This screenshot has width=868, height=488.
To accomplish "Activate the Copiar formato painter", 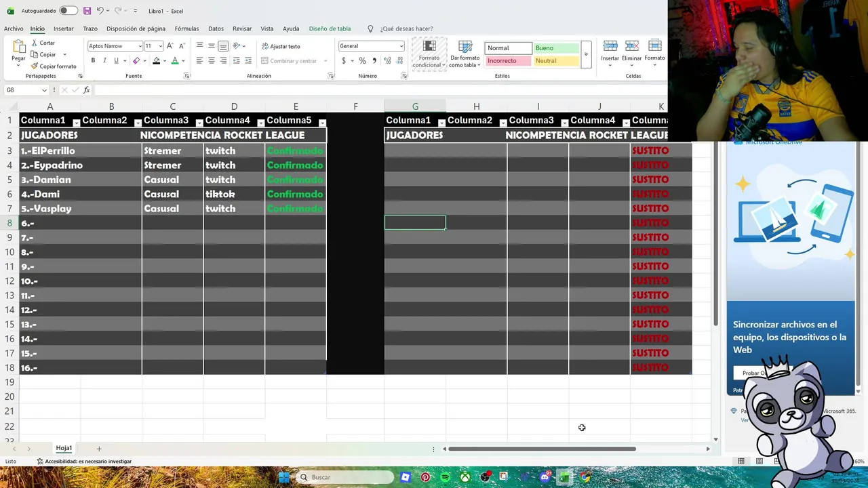I will [54, 66].
